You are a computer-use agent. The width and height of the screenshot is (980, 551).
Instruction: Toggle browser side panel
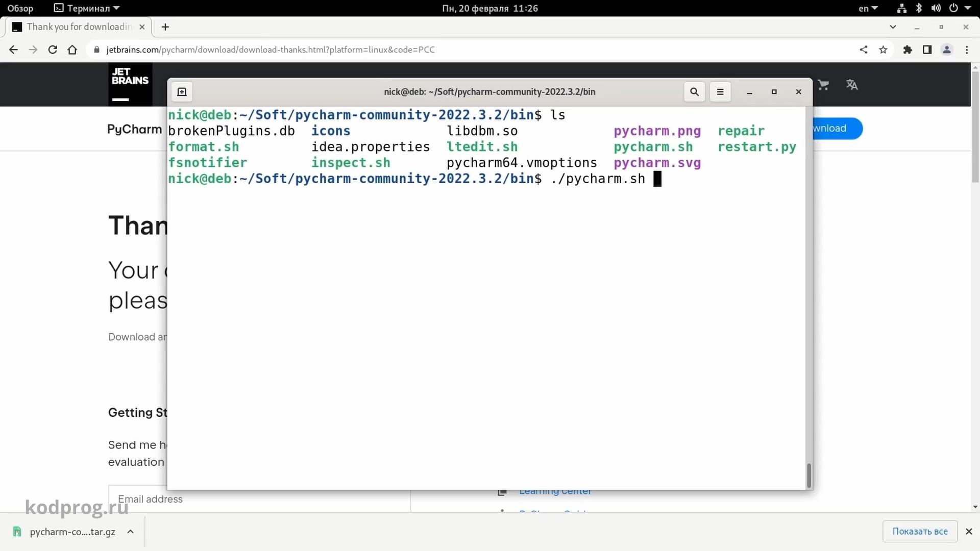click(x=927, y=49)
